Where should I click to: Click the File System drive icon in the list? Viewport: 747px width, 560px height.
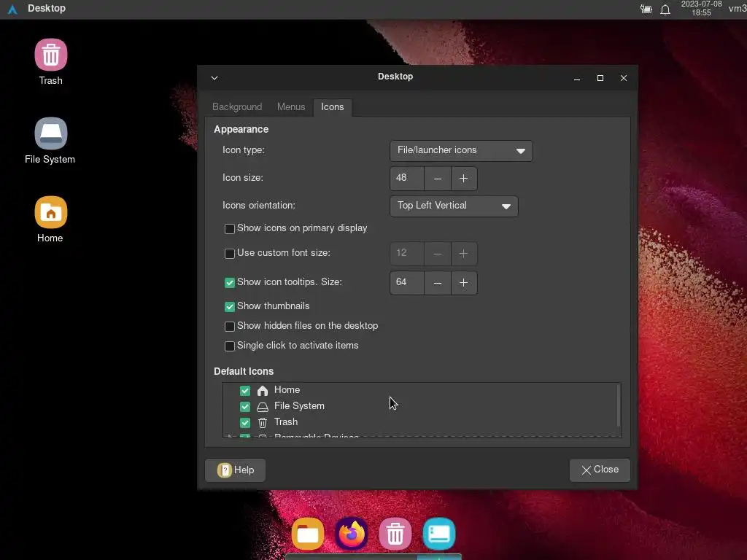(263, 407)
